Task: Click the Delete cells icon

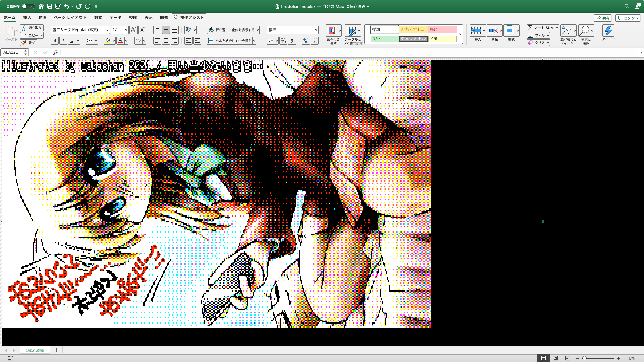Action: click(493, 31)
